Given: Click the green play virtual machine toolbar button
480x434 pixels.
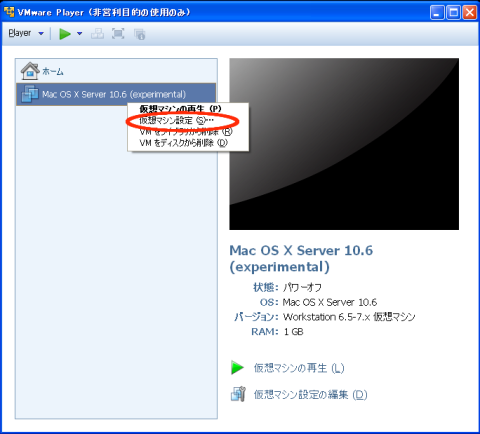Looking at the screenshot, I should 65,34.
